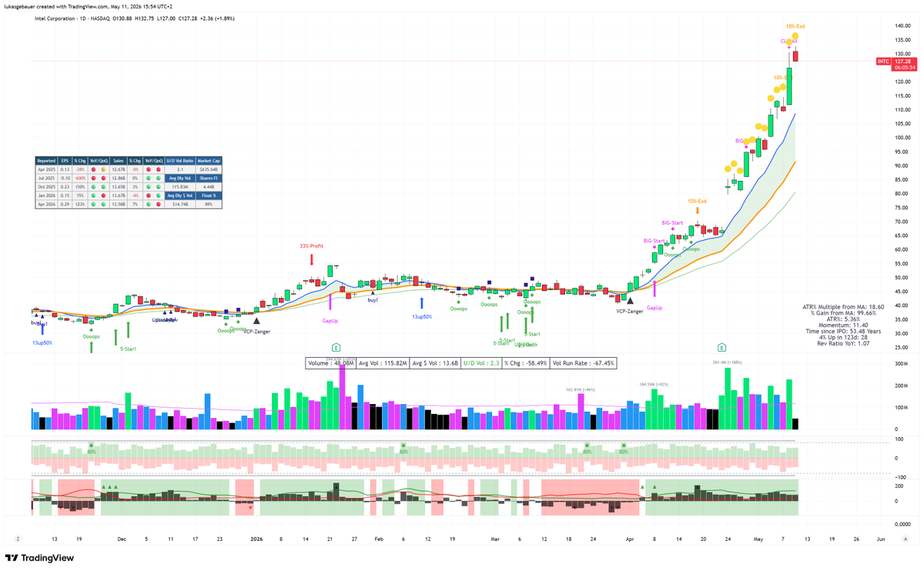The height and width of the screenshot is (571, 924).
Task: Click the Avg $ Vol : 13.6B box
Action: (x=435, y=364)
